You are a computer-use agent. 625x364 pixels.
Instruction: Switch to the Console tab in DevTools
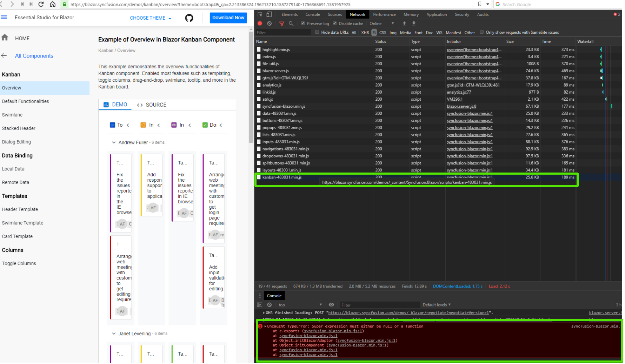[312, 14]
